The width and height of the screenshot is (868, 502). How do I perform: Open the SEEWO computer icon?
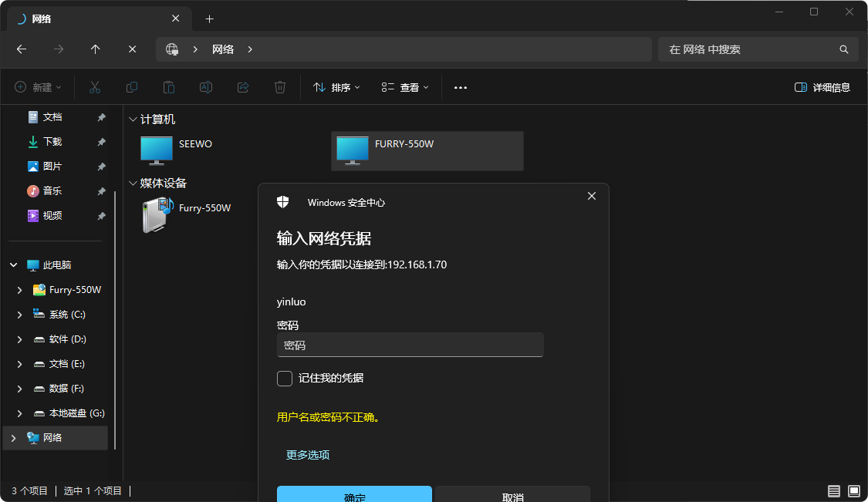click(x=157, y=150)
